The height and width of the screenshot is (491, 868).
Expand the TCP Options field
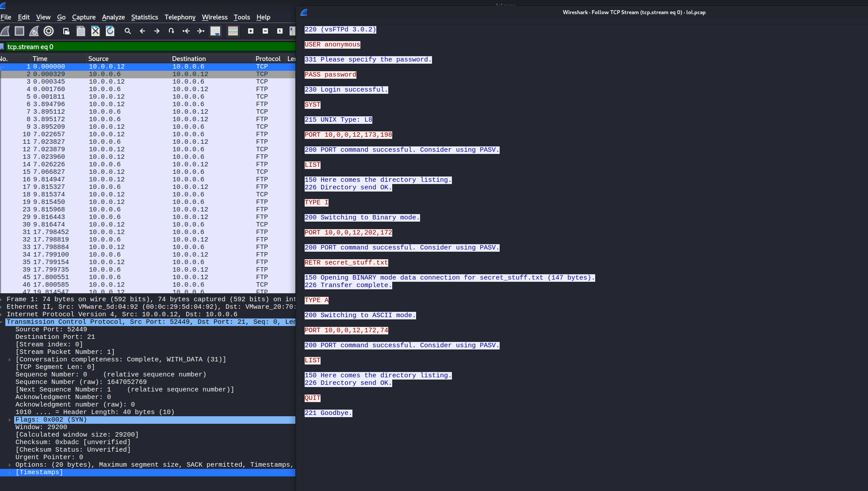pyautogui.click(x=9, y=465)
